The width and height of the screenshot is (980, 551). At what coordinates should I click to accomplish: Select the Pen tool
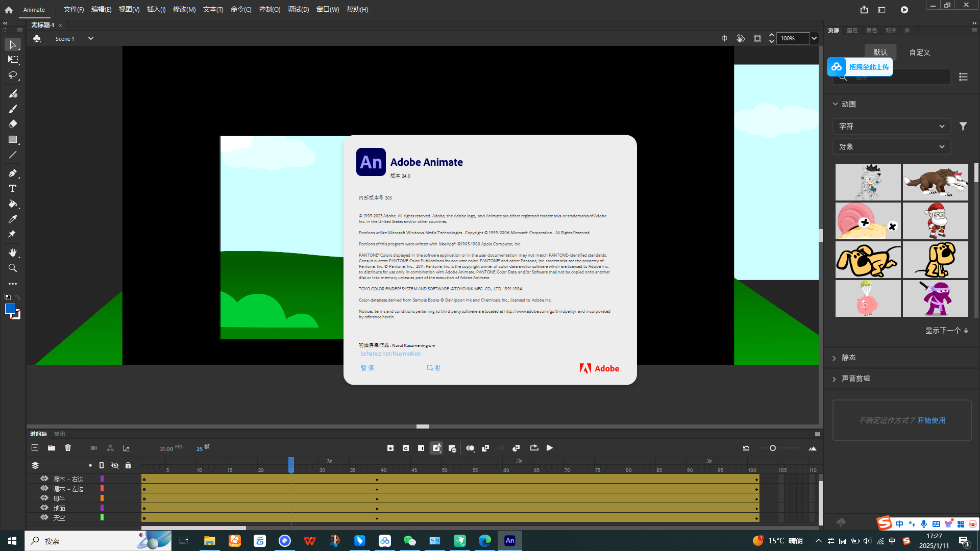tap(13, 173)
